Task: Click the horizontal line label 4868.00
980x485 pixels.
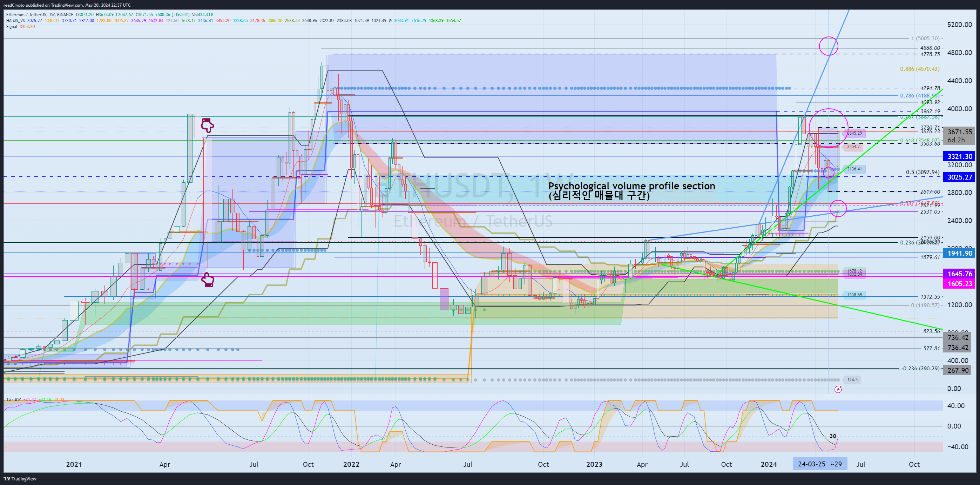Action: pos(930,48)
